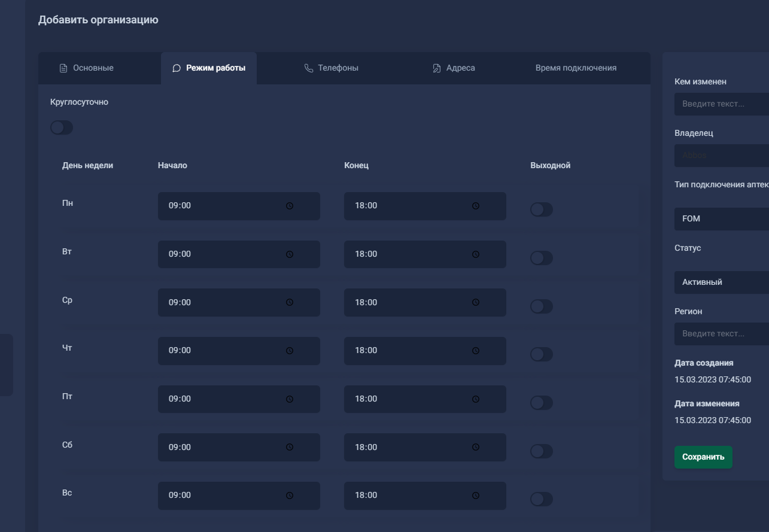
Task: Enable Выходной switch for Пт
Action: (542, 403)
